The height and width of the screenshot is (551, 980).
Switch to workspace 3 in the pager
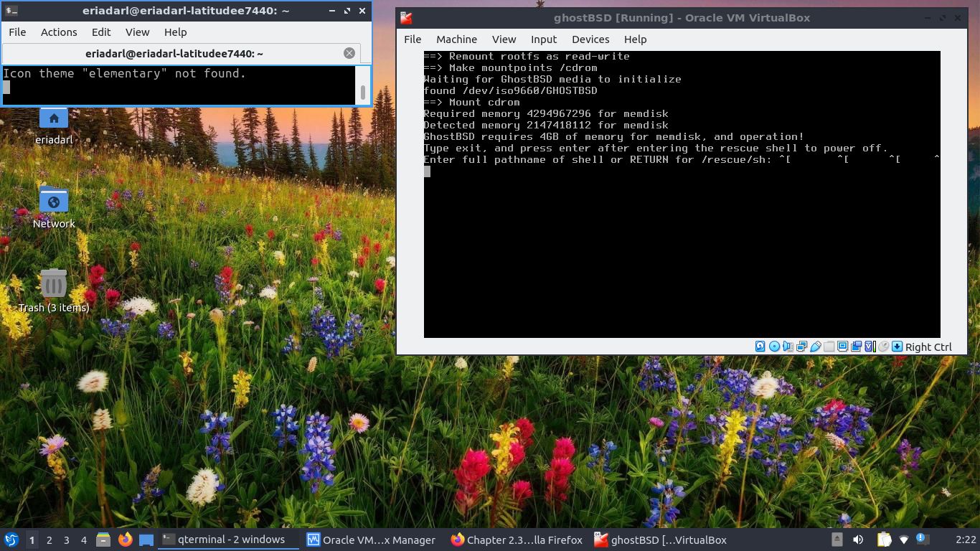[x=66, y=540]
